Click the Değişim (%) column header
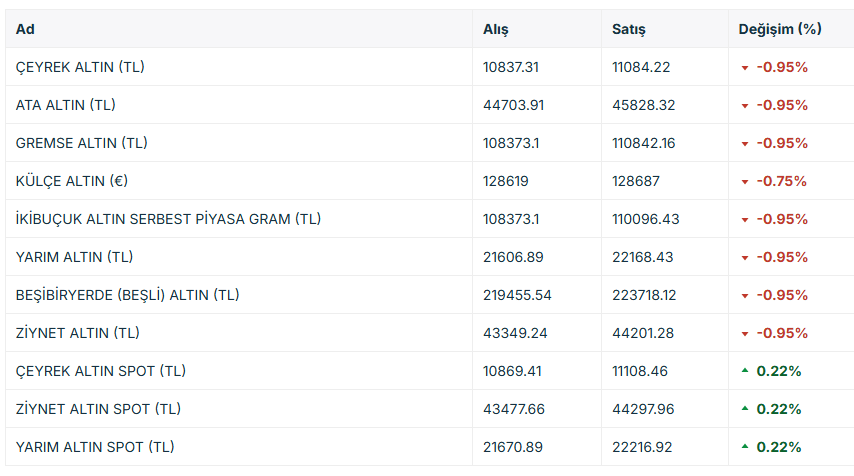 (x=780, y=29)
